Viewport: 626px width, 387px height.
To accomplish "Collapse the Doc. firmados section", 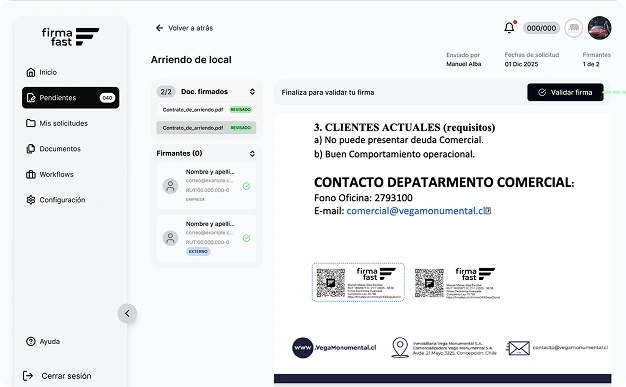I will click(x=252, y=92).
